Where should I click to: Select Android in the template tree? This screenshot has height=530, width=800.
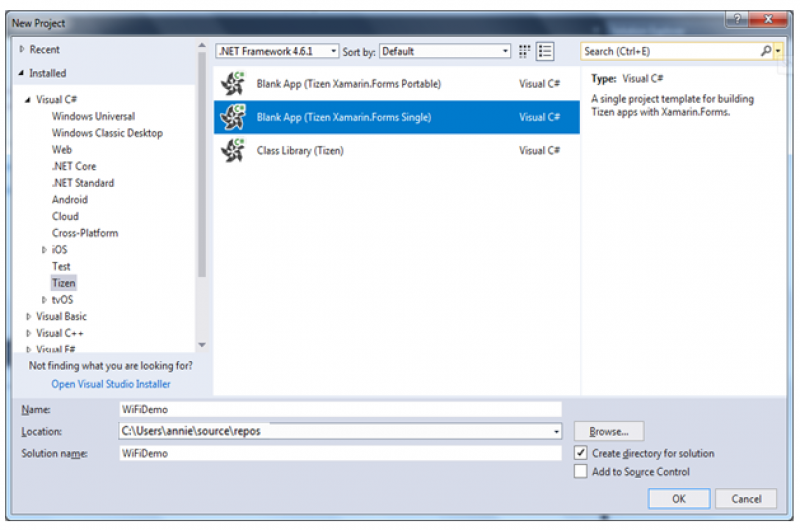click(70, 200)
